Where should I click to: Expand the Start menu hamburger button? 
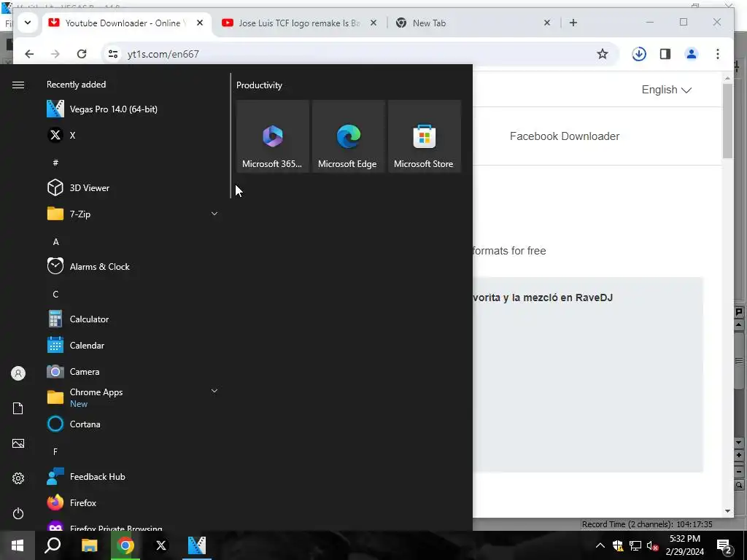pyautogui.click(x=18, y=85)
